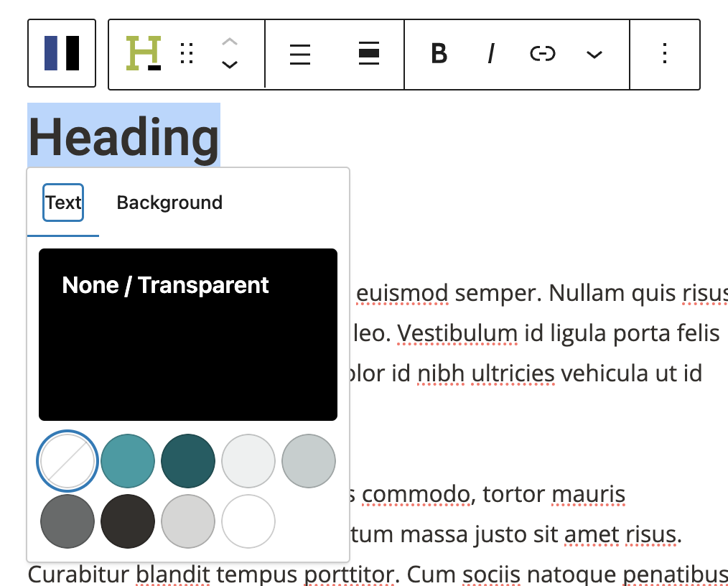Select the clear/no color swatch

(67, 461)
